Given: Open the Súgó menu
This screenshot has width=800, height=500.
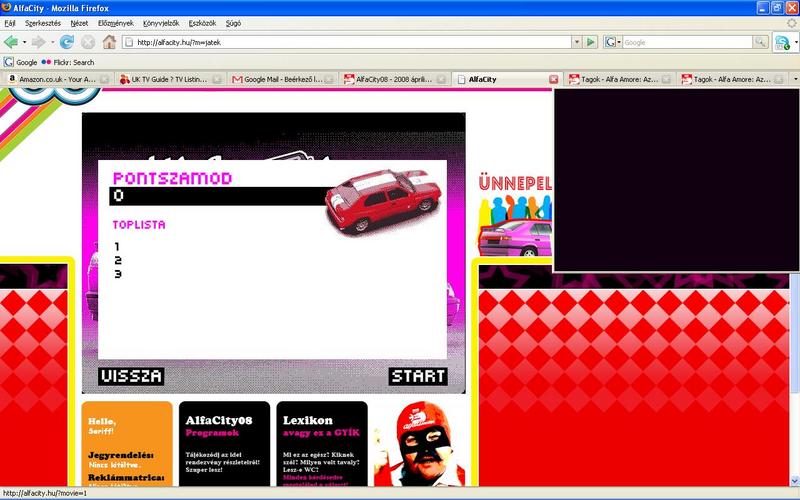Looking at the screenshot, I should click(x=233, y=23).
